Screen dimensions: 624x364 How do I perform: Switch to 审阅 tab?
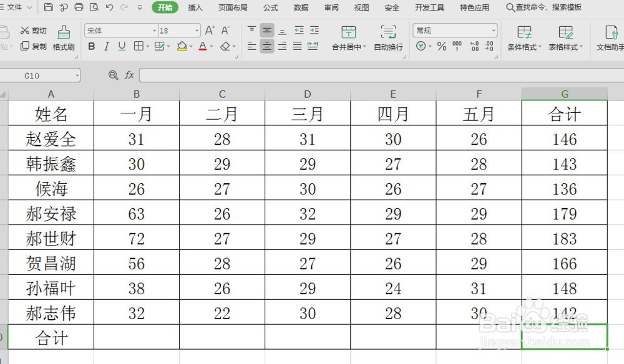click(331, 7)
